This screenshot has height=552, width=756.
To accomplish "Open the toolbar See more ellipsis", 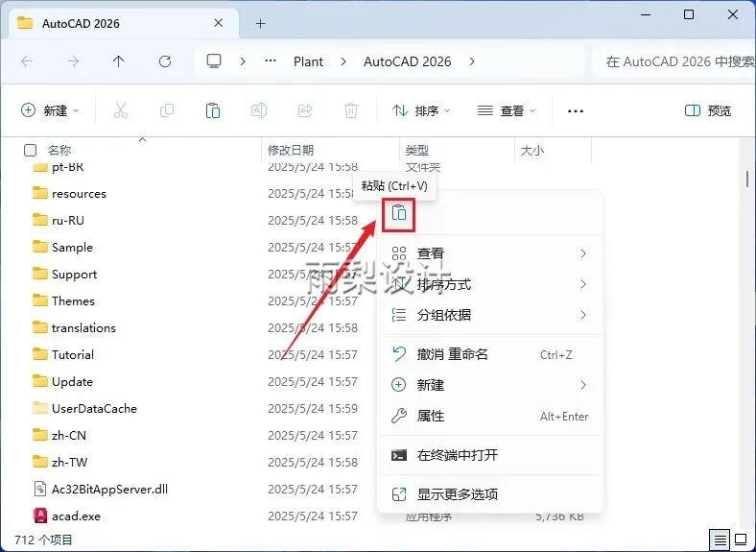I will point(576,111).
